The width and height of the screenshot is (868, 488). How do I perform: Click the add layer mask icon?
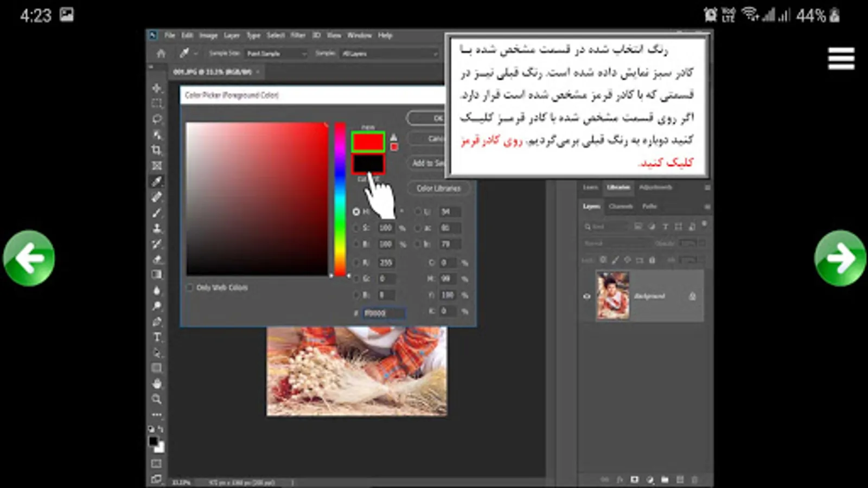coord(635,480)
